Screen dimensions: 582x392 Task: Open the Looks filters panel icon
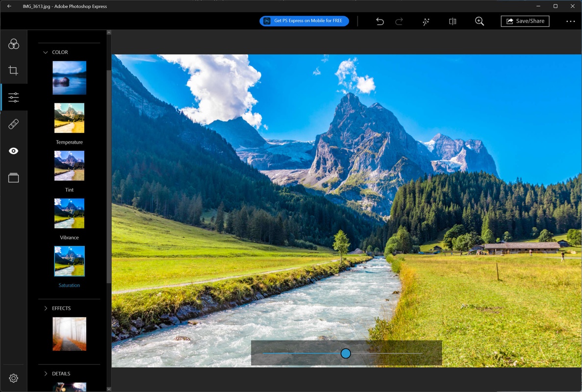(14, 44)
